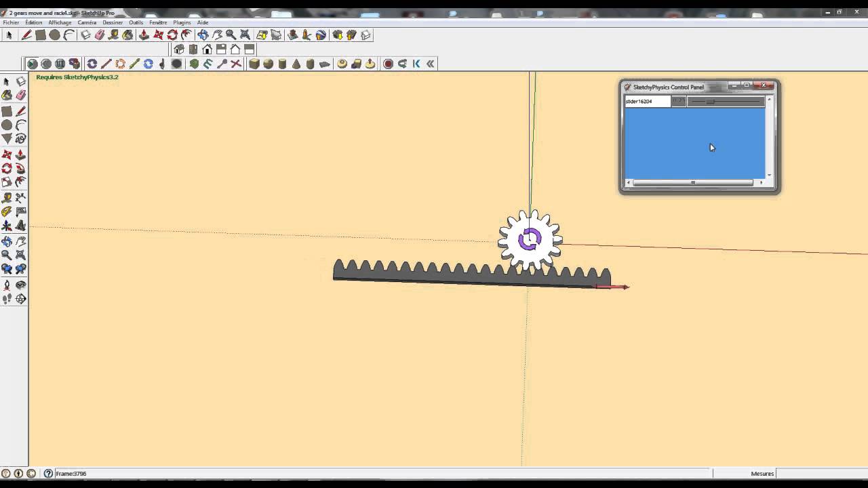Create a SketchyPhysics sphere shape
Screen dimensions: 868x488
[268, 64]
